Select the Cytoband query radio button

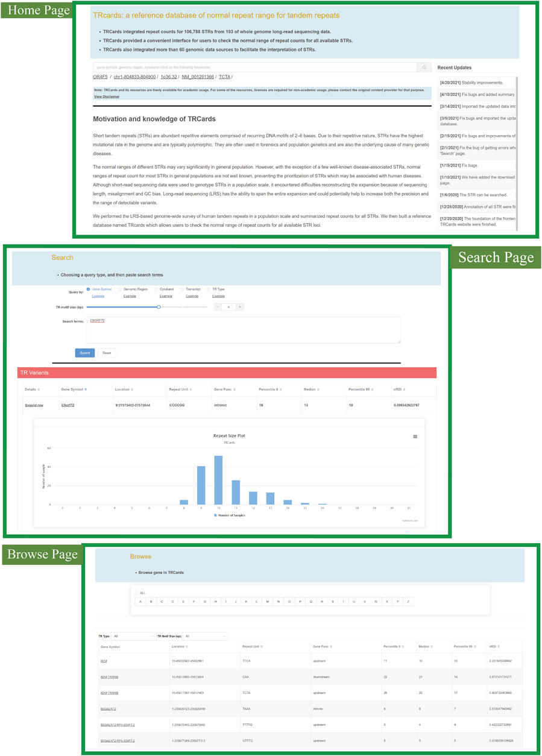(156, 289)
